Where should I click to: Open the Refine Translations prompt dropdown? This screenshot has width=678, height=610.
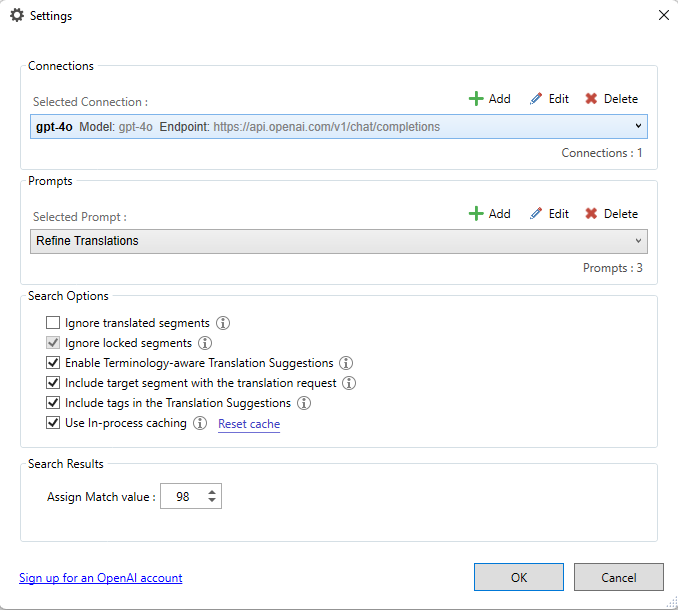339,241
